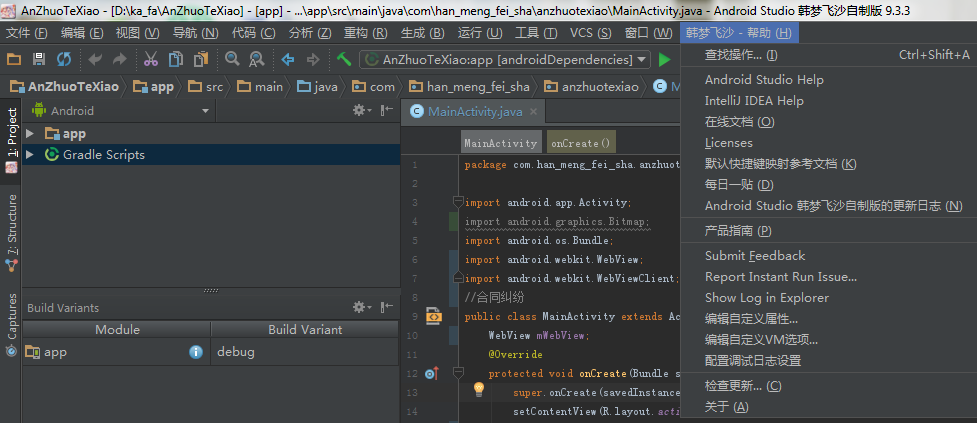Click the override gutter icon at line 12
Image resolution: width=977 pixels, height=423 pixels.
[432, 374]
